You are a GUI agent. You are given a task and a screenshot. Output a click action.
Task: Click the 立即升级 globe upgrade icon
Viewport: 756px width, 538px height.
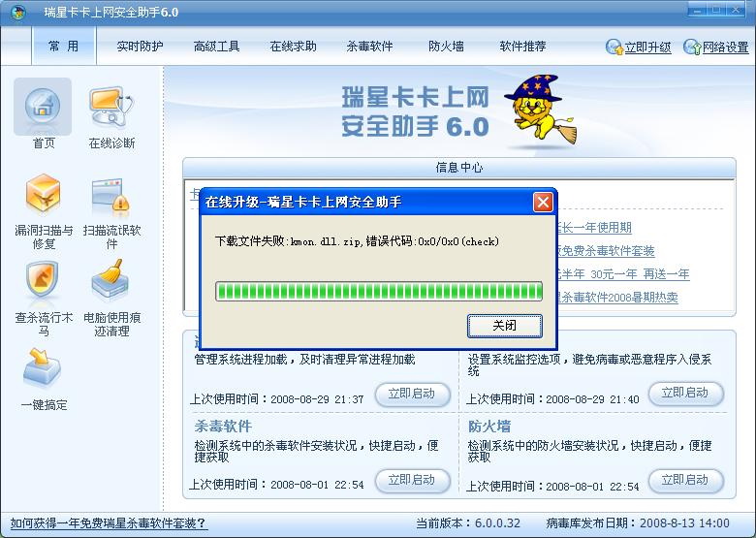(614, 47)
